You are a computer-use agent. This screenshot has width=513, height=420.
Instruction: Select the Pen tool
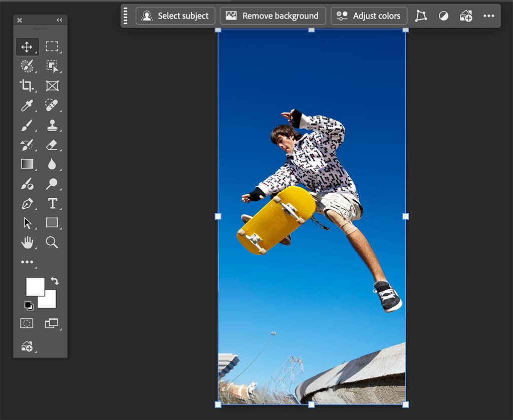[27, 203]
